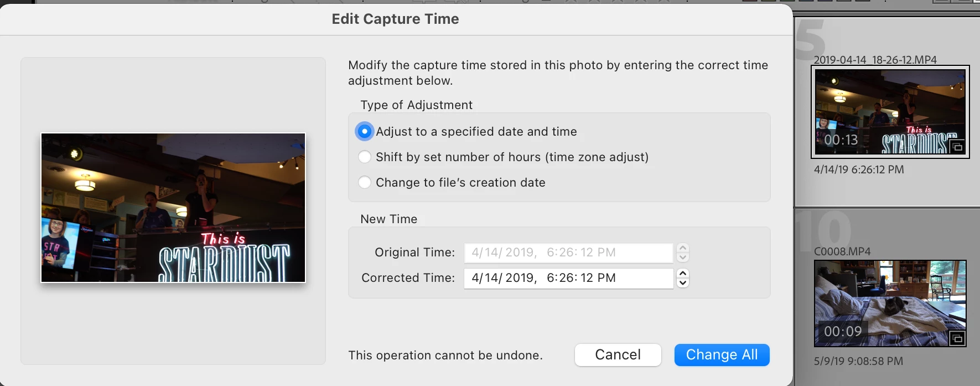
Task: Click the 5/9/19 9:08:58 PM capture date
Action: point(858,361)
